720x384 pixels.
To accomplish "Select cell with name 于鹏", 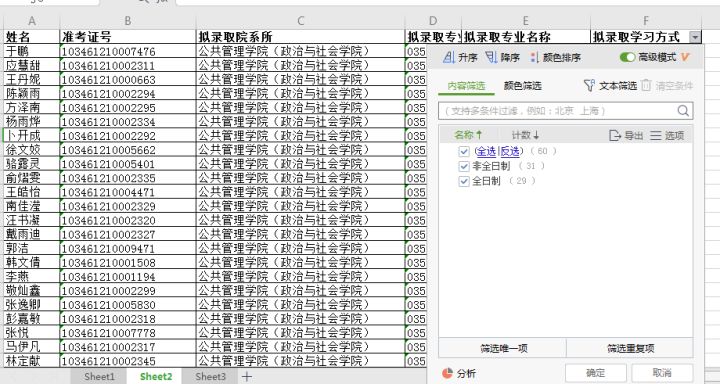I will pyautogui.click(x=32, y=51).
